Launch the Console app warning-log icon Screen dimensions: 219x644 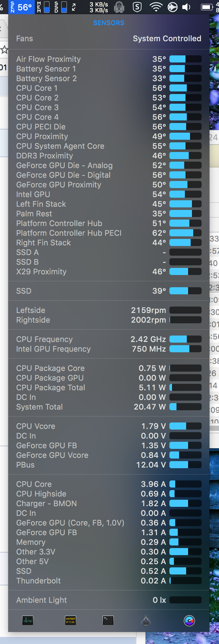(x=70, y=620)
